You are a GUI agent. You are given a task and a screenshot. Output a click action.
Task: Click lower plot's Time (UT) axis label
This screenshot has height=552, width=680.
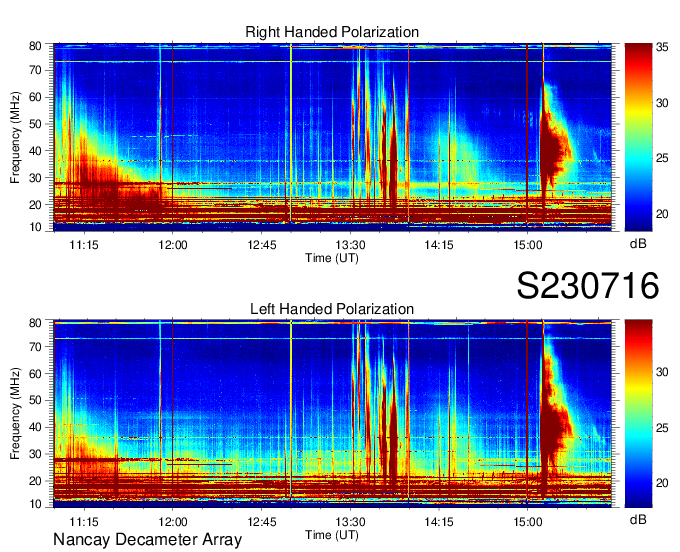pyautogui.click(x=332, y=535)
